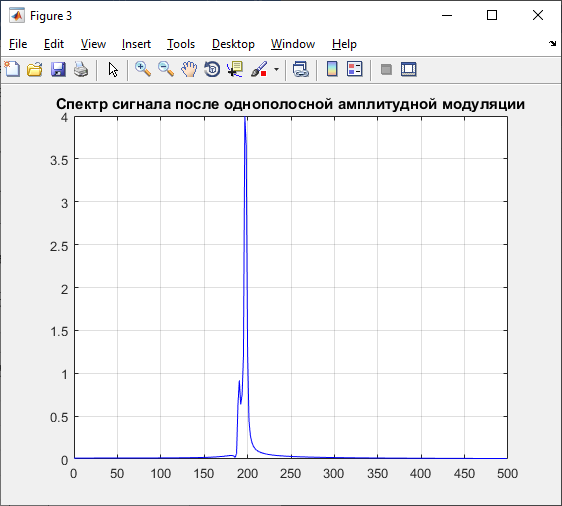Open the Insert menu

(136, 44)
